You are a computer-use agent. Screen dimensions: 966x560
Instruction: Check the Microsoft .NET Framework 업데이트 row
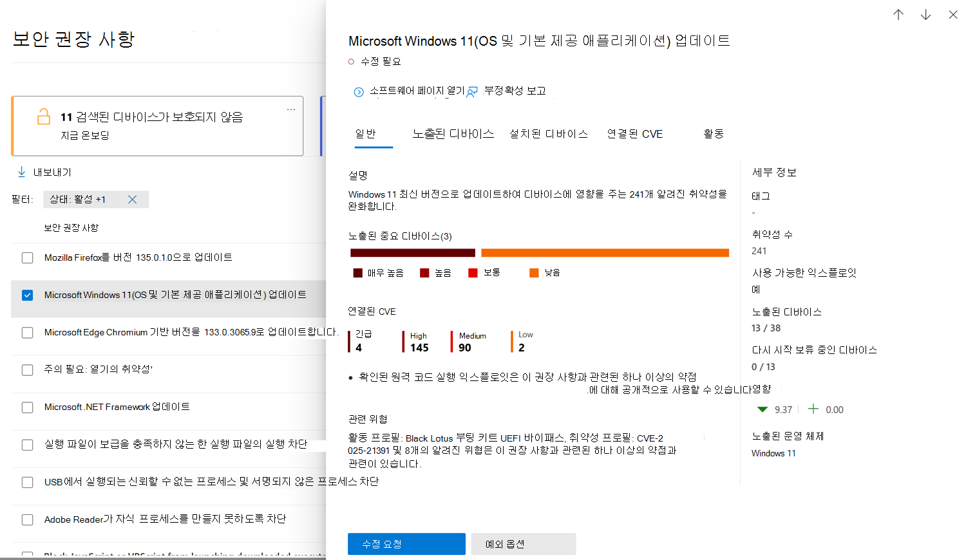coord(27,407)
